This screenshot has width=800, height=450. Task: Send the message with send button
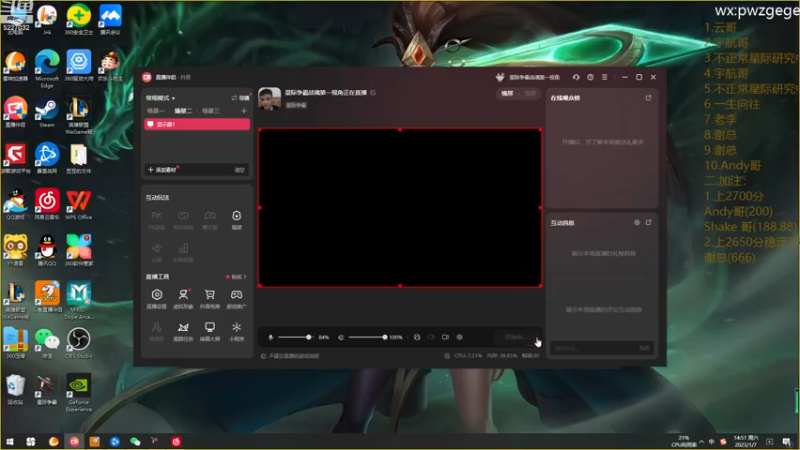point(644,348)
